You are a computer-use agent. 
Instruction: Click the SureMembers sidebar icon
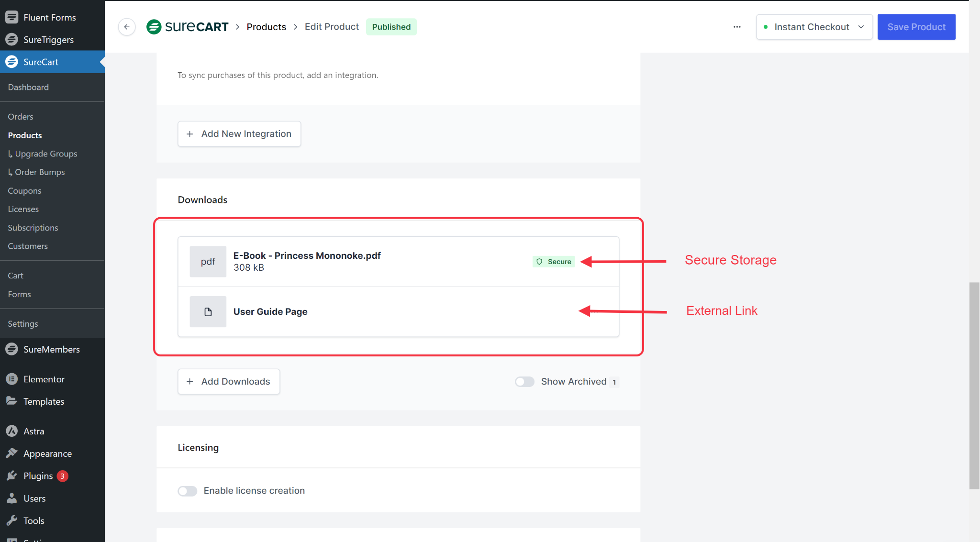12,349
